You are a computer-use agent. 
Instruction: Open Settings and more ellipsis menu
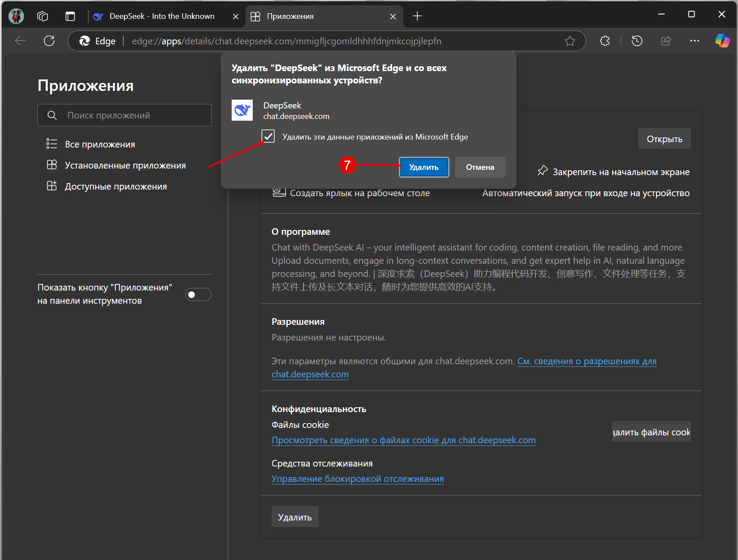[695, 41]
